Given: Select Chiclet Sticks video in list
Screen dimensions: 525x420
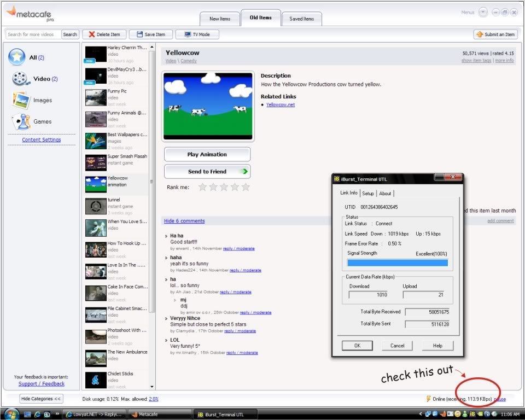Looking at the screenshot, I should point(116,380).
